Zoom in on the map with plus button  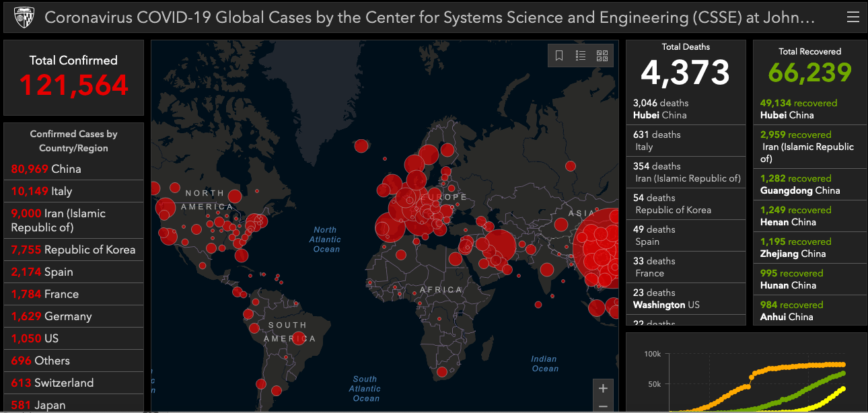click(603, 388)
